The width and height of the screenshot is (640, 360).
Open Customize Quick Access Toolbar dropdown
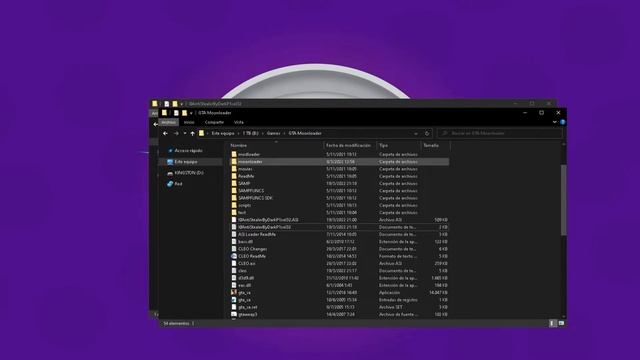pos(191,113)
